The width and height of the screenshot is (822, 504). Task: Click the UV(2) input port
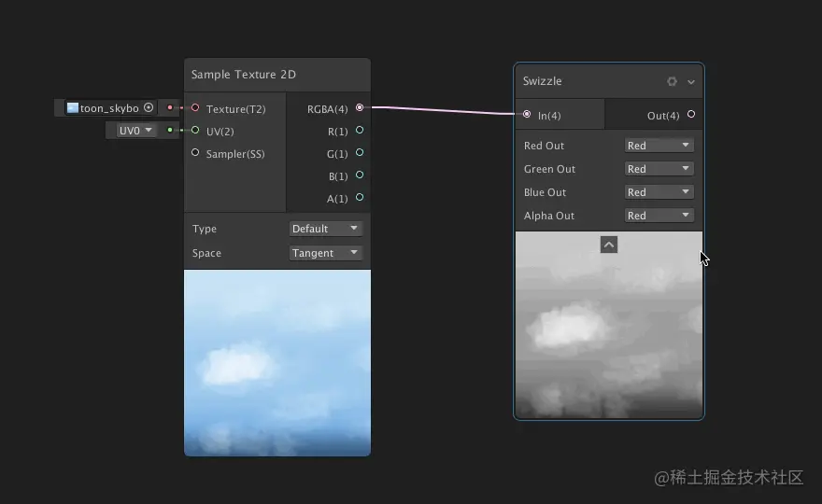195,130
